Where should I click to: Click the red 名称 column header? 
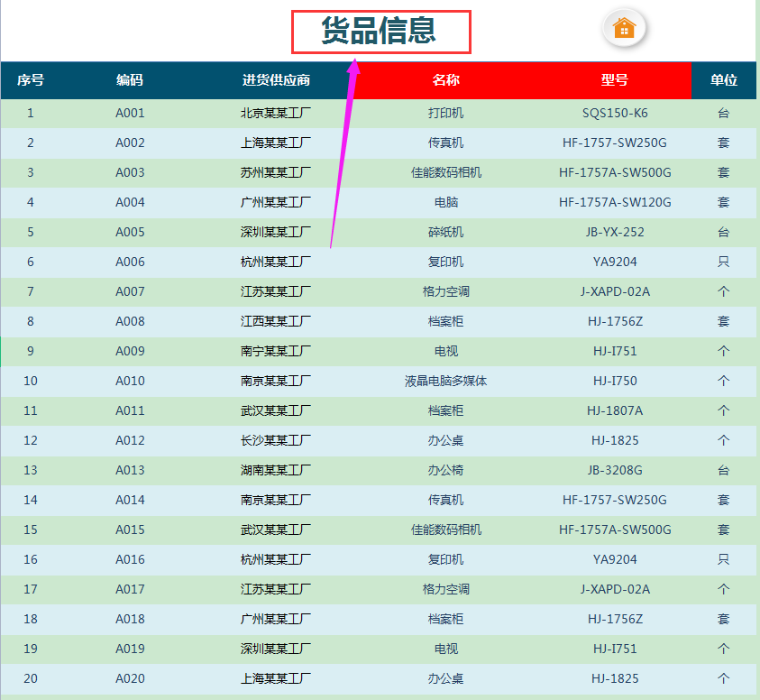tap(446, 80)
